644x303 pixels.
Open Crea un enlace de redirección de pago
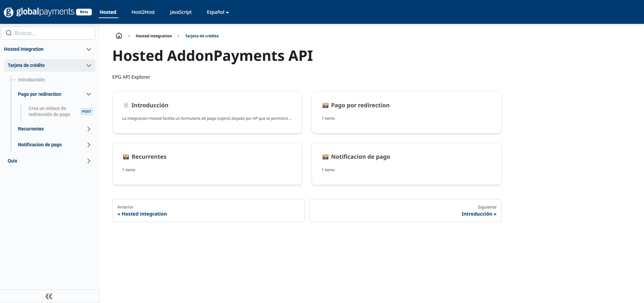click(49, 111)
